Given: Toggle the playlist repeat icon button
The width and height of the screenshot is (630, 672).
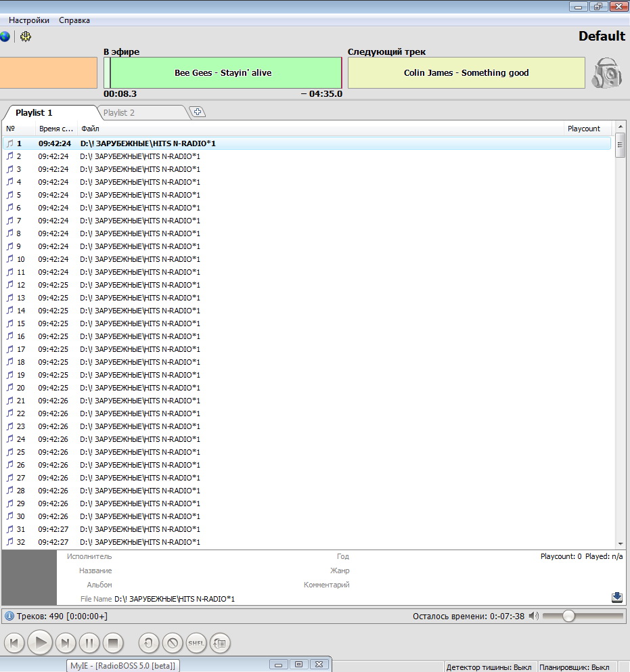Looking at the screenshot, I should tap(220, 643).
